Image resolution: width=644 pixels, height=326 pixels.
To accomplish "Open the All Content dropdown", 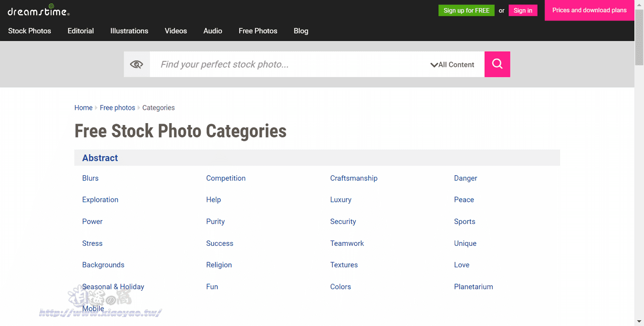I will coord(452,65).
